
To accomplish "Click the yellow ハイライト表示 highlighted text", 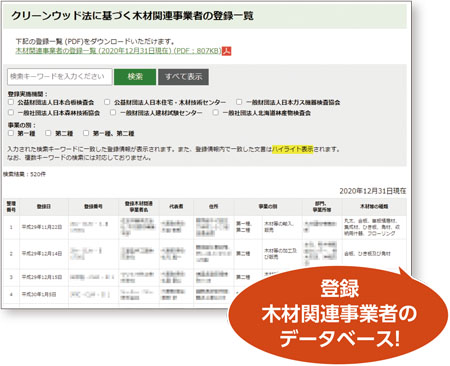I will pyautogui.click(x=292, y=149).
